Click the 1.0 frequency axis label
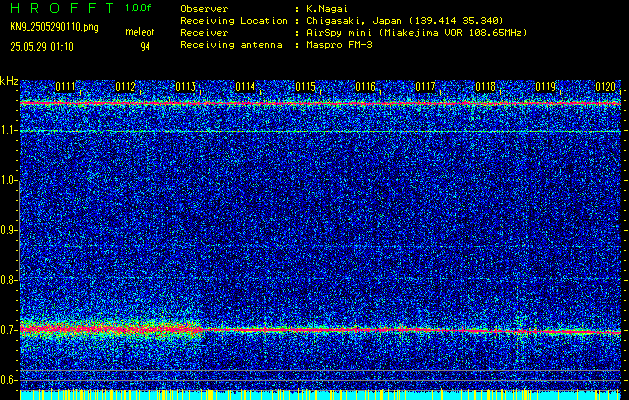 (8, 180)
